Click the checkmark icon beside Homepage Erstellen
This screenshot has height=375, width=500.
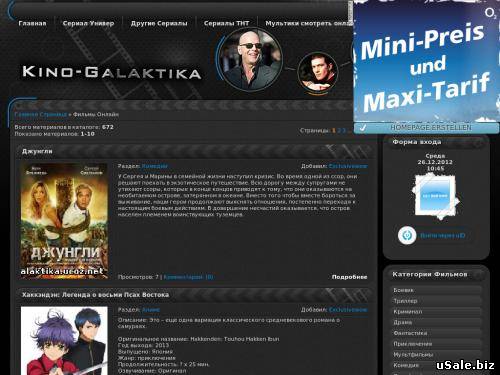tap(363, 128)
